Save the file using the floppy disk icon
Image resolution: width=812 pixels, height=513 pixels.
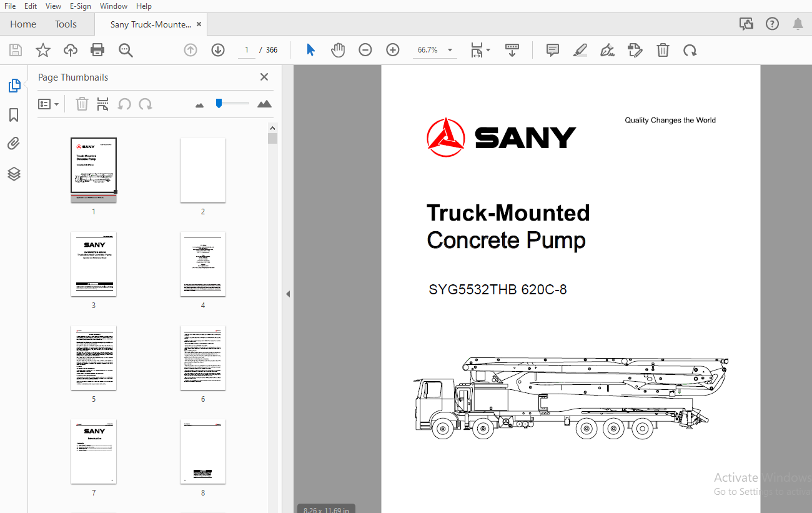point(16,50)
